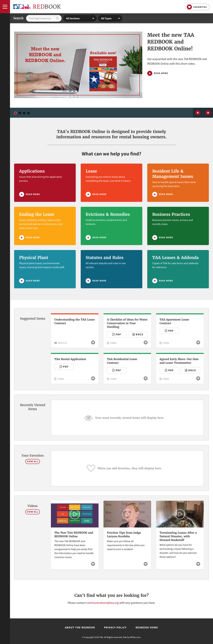Play Eviction Tips from Judge Korduba video

tap(127, 514)
